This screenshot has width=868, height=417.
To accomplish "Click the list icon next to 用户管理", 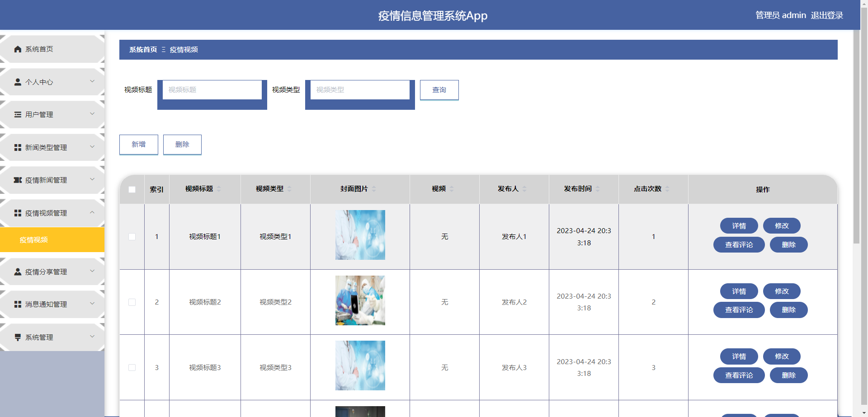I will (18, 114).
